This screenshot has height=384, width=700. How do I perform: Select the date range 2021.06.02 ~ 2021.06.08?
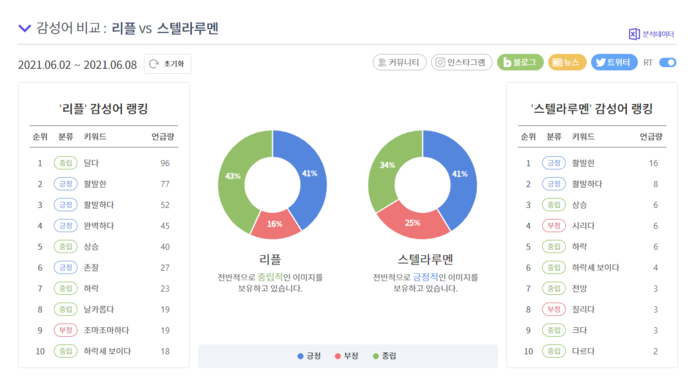click(77, 65)
